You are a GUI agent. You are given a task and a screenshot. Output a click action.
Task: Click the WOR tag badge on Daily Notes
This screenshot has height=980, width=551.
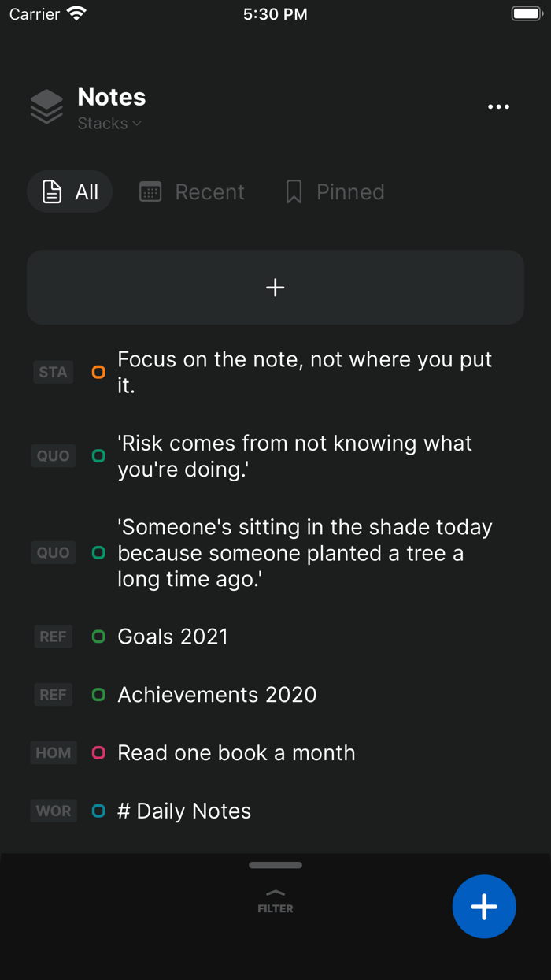point(53,811)
